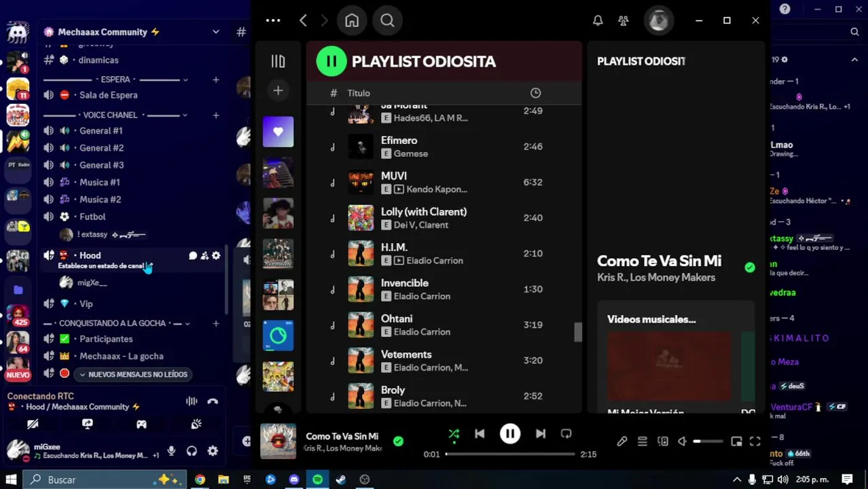Open Spotify miniplayer
868x489 pixels.
736,441
